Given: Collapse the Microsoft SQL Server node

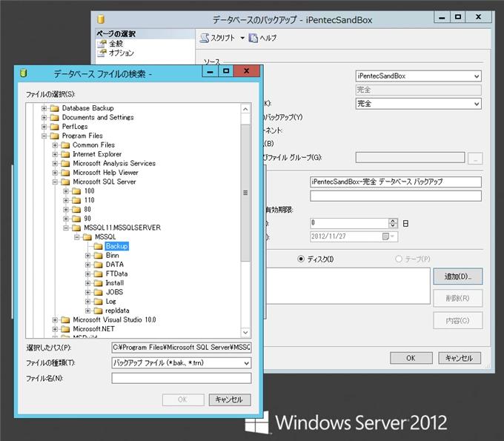Looking at the screenshot, I should coord(55,182).
